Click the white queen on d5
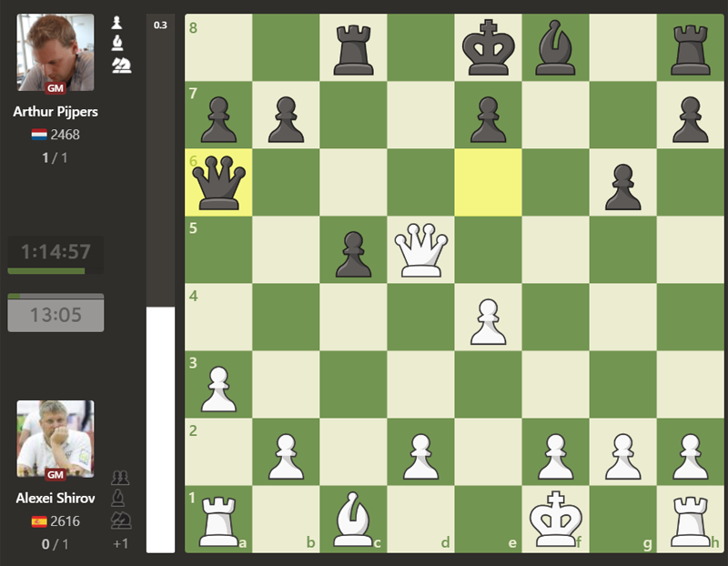 [x=420, y=249]
